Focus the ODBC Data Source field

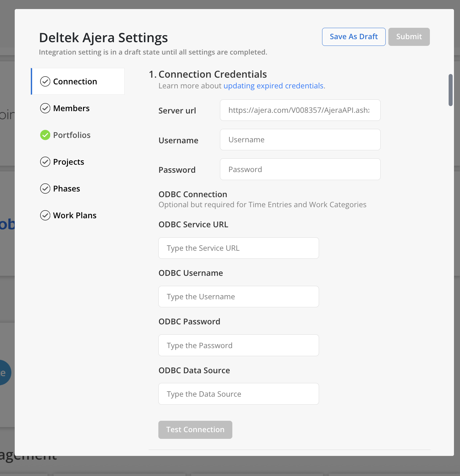[x=239, y=394]
